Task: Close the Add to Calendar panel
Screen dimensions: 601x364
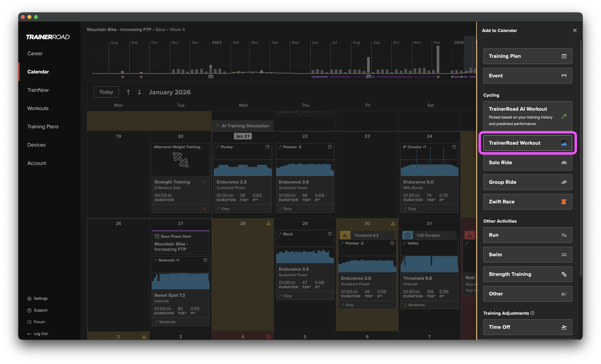Action: 575,31
